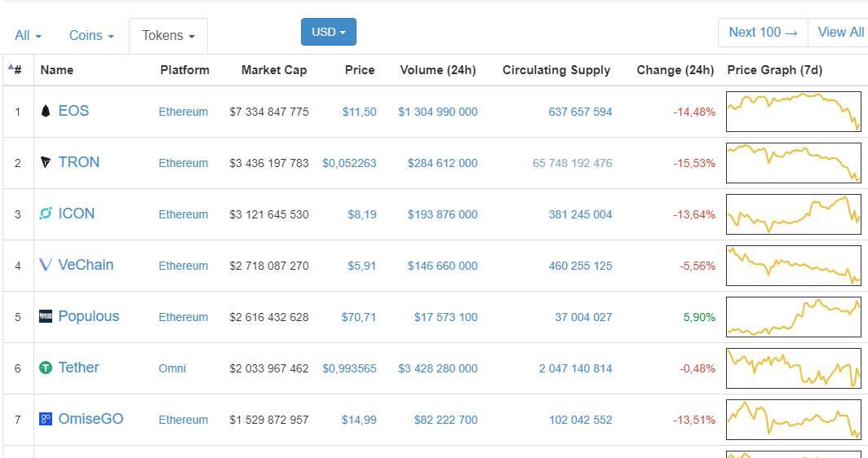Go to Next 100 results
Screen dimensions: 868x458
(763, 33)
